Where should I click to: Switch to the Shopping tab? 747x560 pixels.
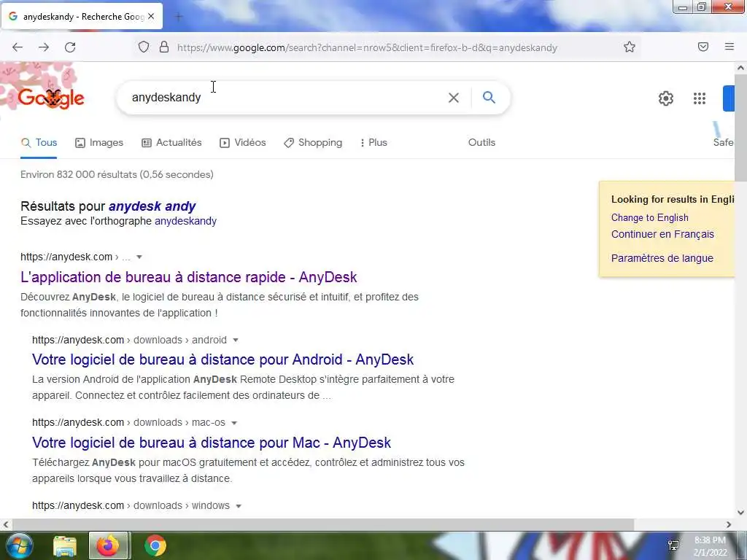point(312,142)
